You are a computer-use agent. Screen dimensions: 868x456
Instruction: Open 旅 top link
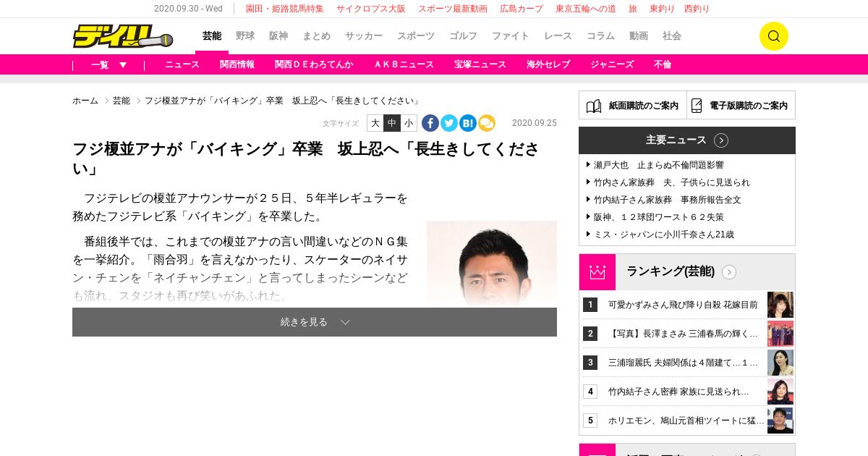633,9
